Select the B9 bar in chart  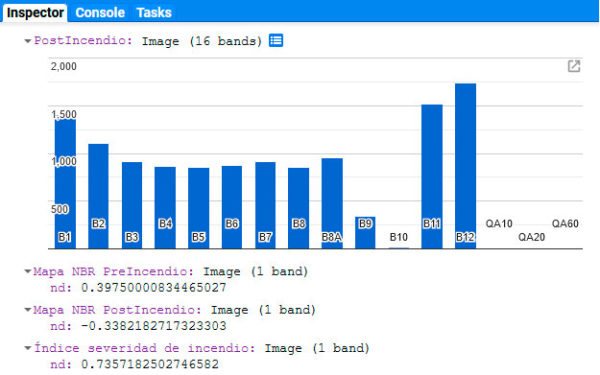365,233
